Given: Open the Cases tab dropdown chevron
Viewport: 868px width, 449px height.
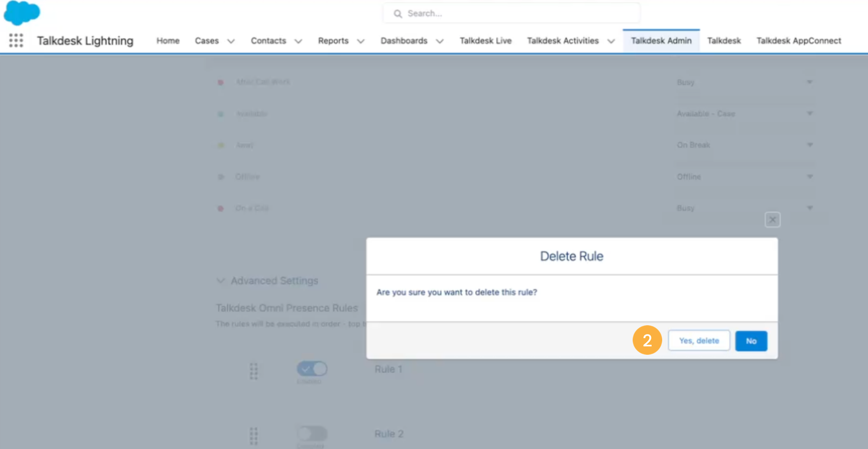Looking at the screenshot, I should [231, 41].
